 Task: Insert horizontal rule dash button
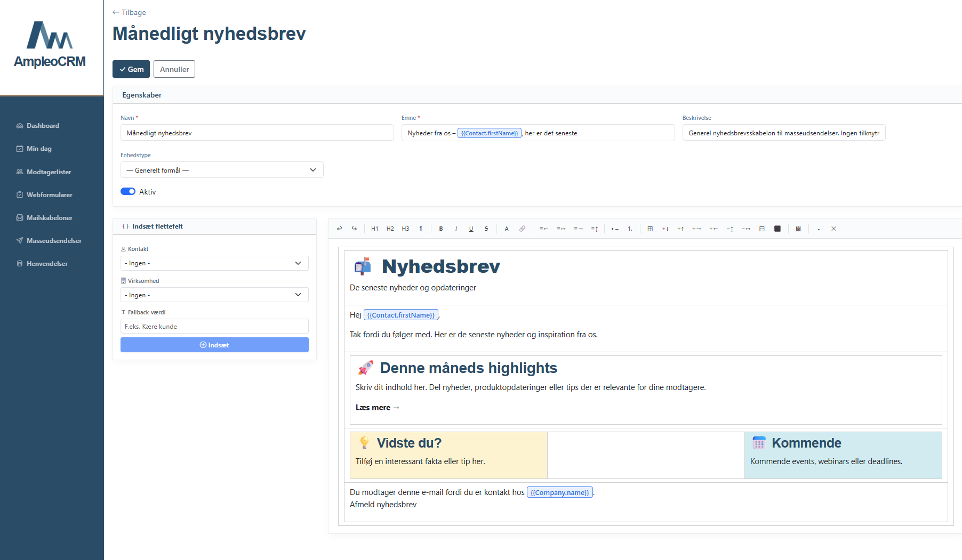[x=819, y=229]
